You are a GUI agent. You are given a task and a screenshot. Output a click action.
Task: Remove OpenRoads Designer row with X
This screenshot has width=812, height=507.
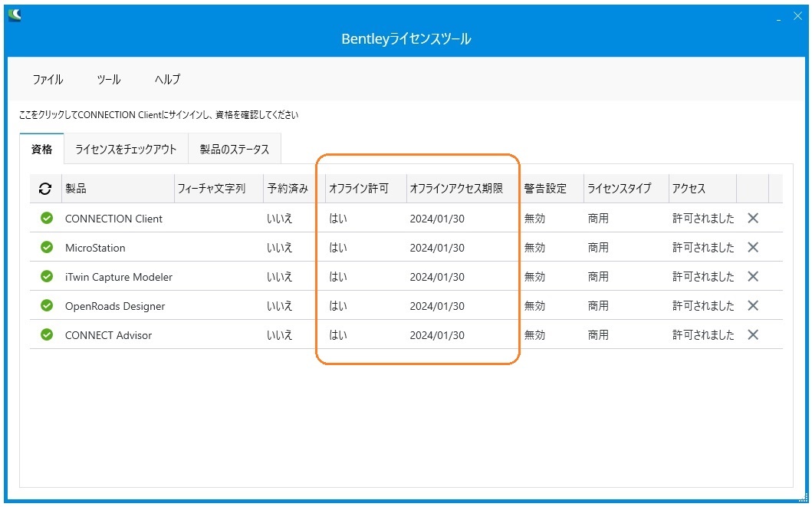(753, 305)
